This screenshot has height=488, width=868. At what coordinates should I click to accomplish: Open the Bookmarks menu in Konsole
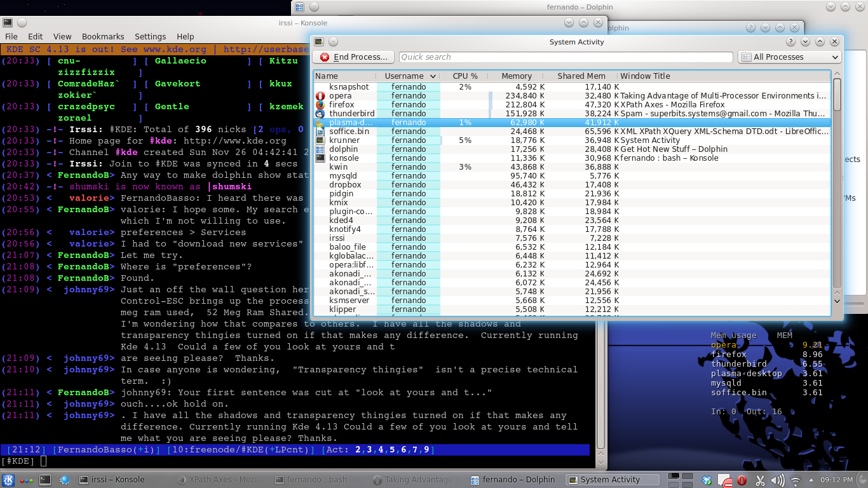[103, 37]
